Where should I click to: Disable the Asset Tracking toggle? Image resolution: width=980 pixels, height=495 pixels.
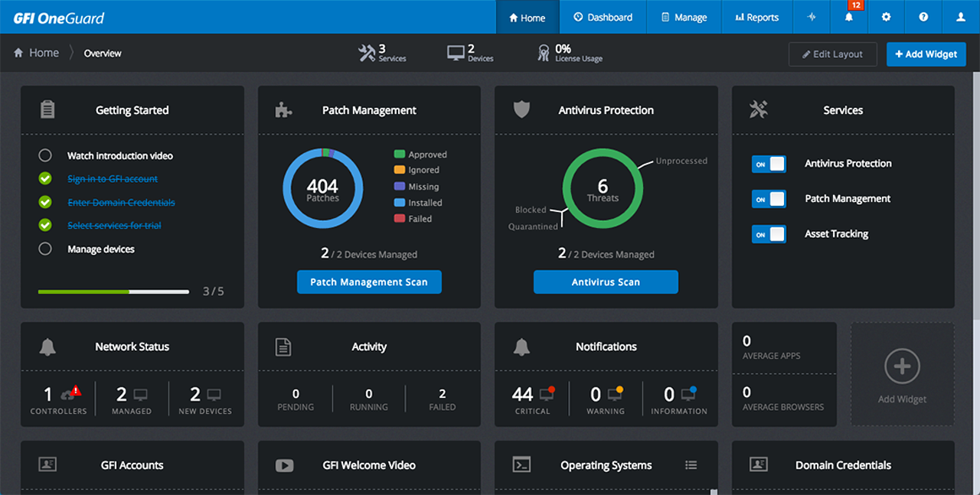point(769,234)
